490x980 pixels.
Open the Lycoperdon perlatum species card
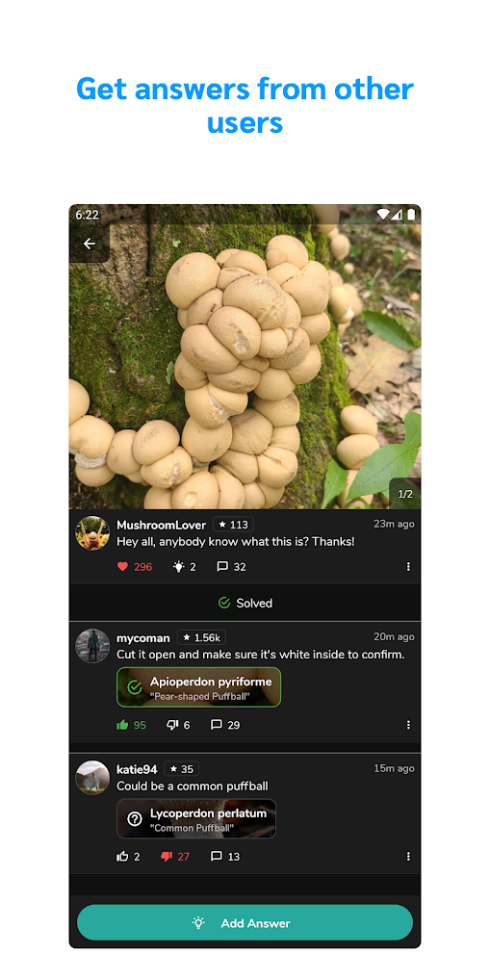point(196,818)
